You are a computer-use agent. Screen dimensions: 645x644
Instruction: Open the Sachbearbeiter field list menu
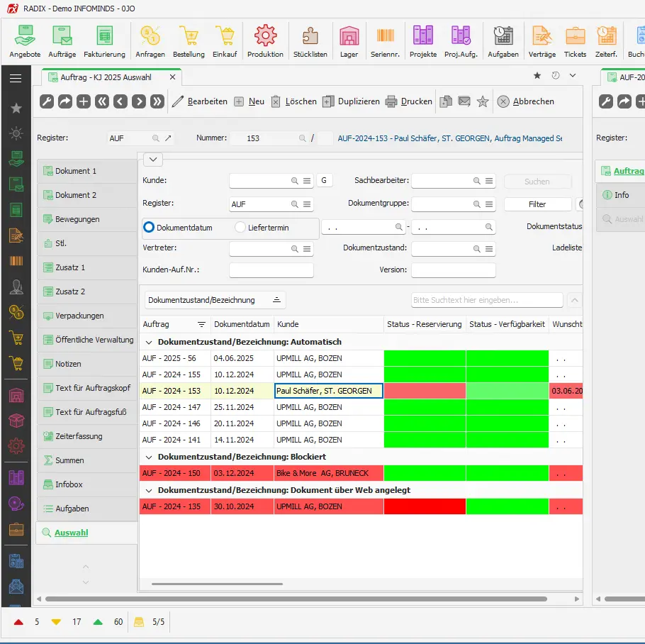point(488,181)
